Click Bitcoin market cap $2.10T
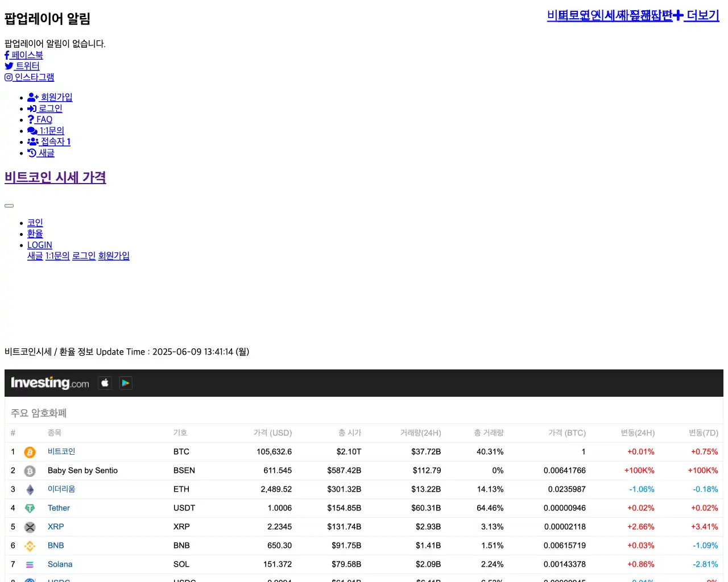This screenshot has height=582, width=728. [349, 452]
